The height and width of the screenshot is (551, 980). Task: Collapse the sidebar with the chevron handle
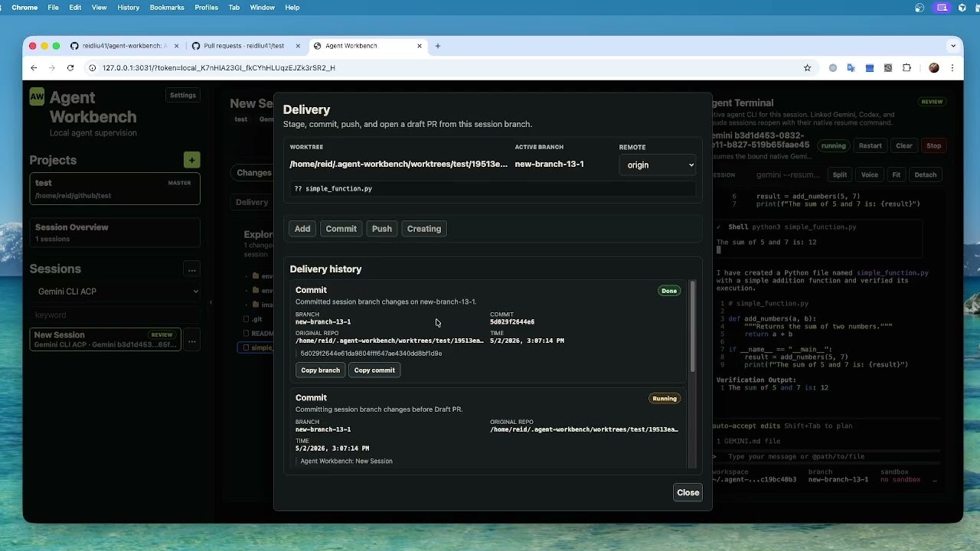coord(211,302)
